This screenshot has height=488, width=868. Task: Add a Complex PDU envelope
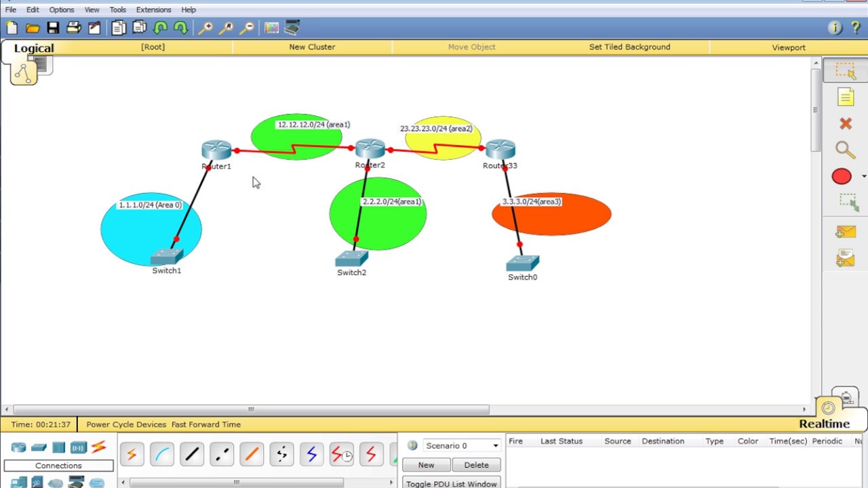pos(845,258)
